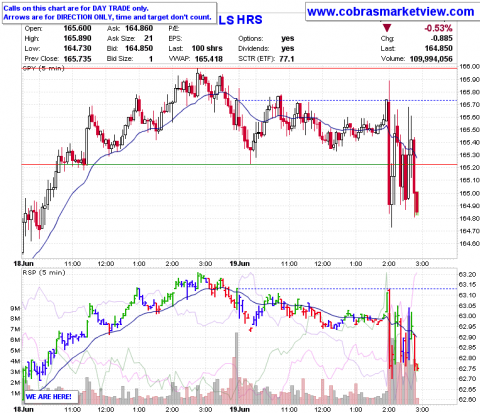Select the Ask Size value 21

click(149, 38)
